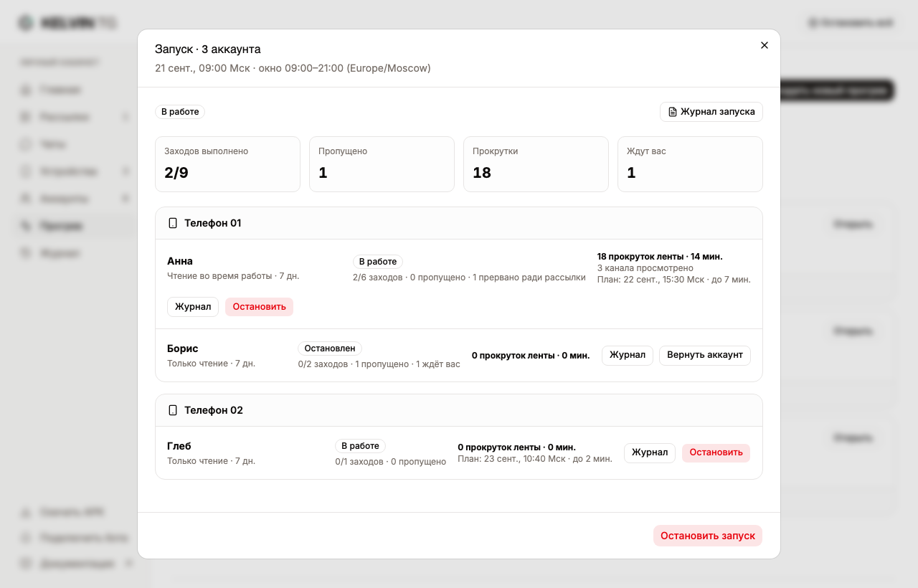Click 'План: 22 сент., 15:30 Мск' line

pyautogui.click(x=674, y=280)
